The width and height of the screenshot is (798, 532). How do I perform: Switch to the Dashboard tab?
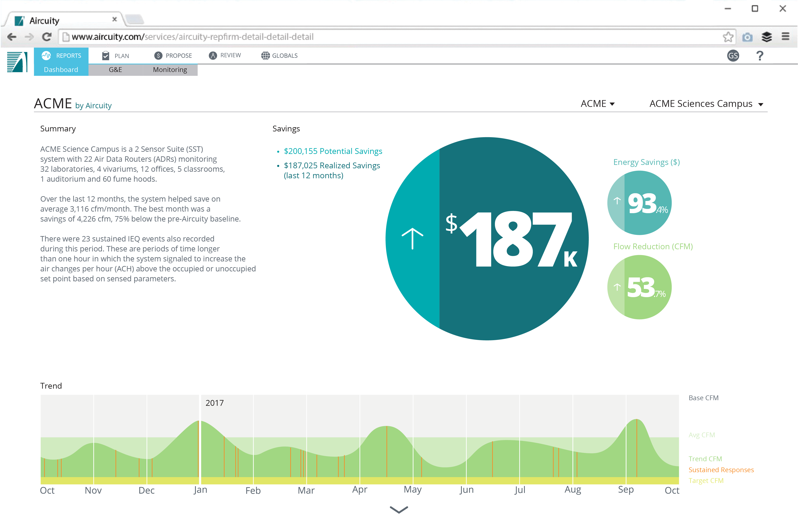(61, 70)
